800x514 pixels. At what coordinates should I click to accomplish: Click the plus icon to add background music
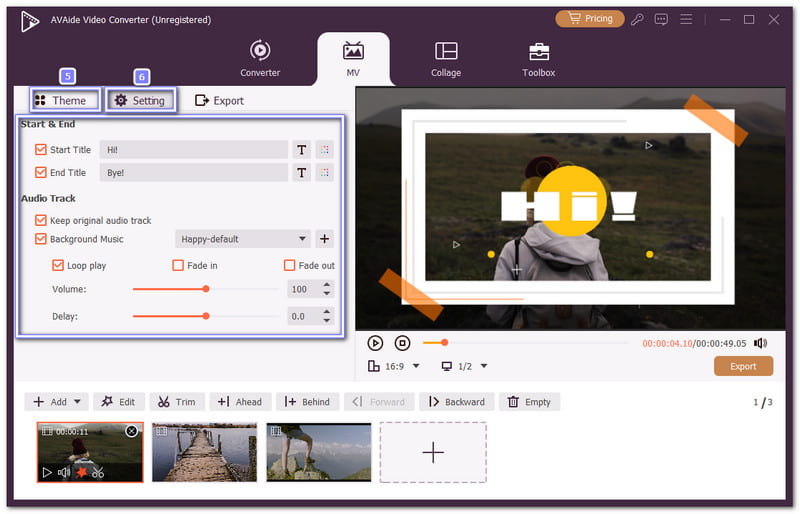click(324, 239)
